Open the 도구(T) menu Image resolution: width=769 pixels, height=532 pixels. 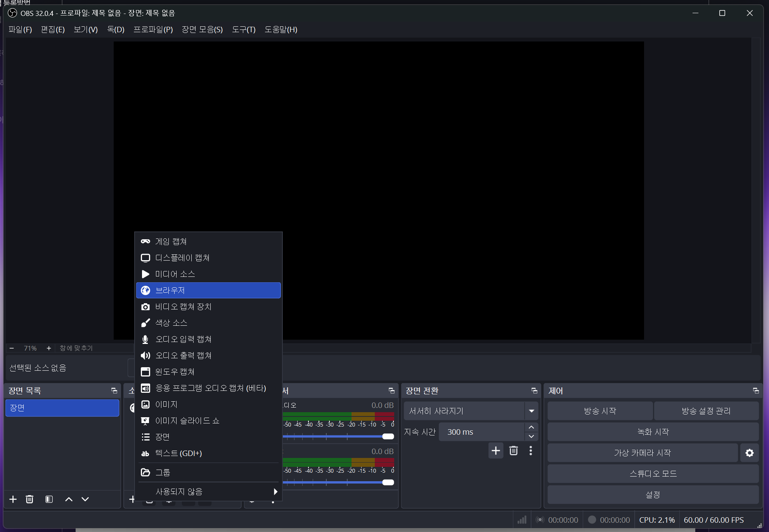click(x=244, y=29)
